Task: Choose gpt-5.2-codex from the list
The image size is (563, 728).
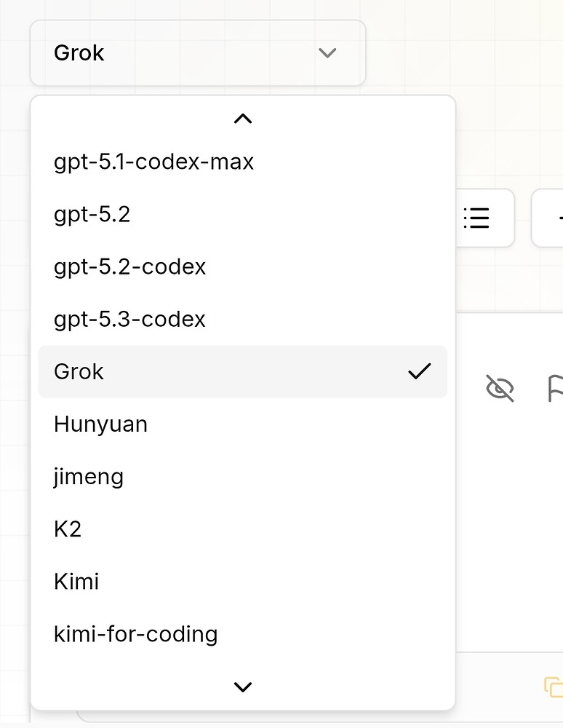Action: point(242,267)
